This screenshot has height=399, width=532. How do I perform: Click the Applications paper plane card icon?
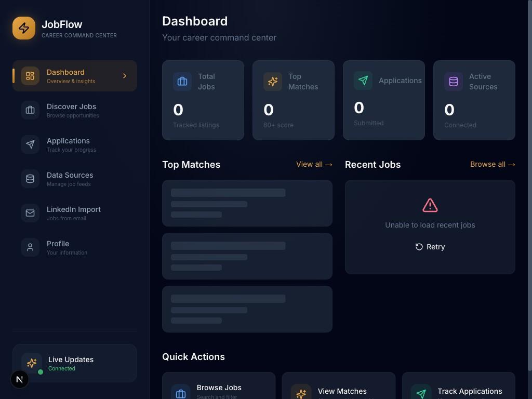363,81
